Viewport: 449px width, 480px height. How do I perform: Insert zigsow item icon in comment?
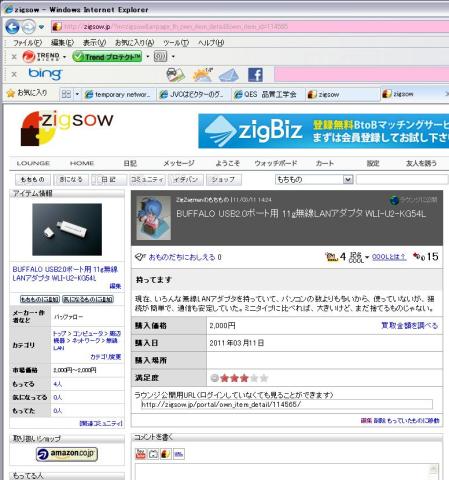click(x=166, y=454)
